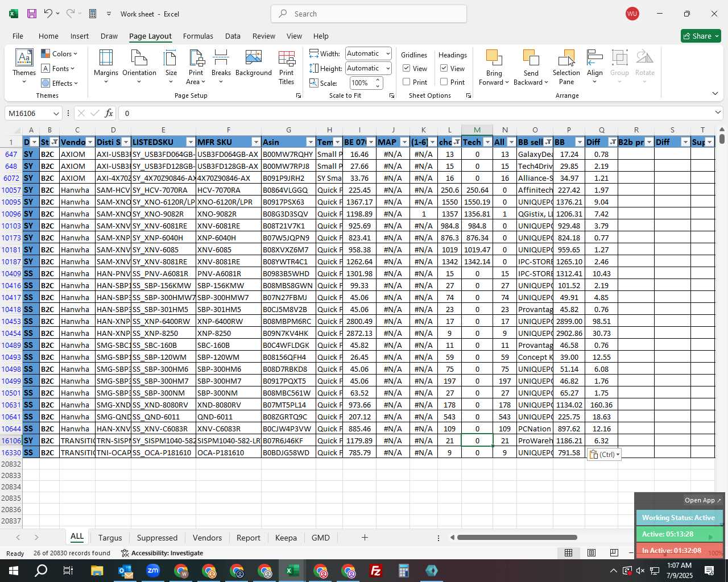Viewport: 728px width, 582px height.
Task: Open the Orientation options
Action: [x=139, y=67]
